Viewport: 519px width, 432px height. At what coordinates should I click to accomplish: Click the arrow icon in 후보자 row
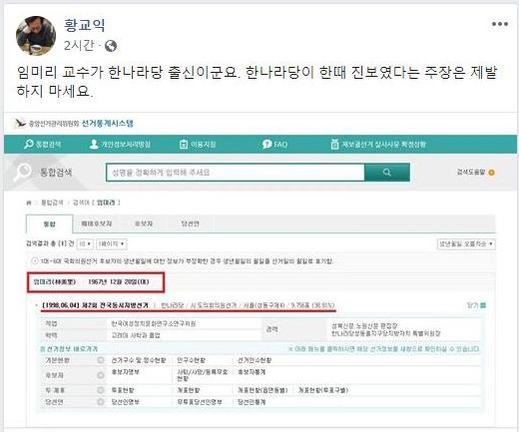(x=100, y=375)
